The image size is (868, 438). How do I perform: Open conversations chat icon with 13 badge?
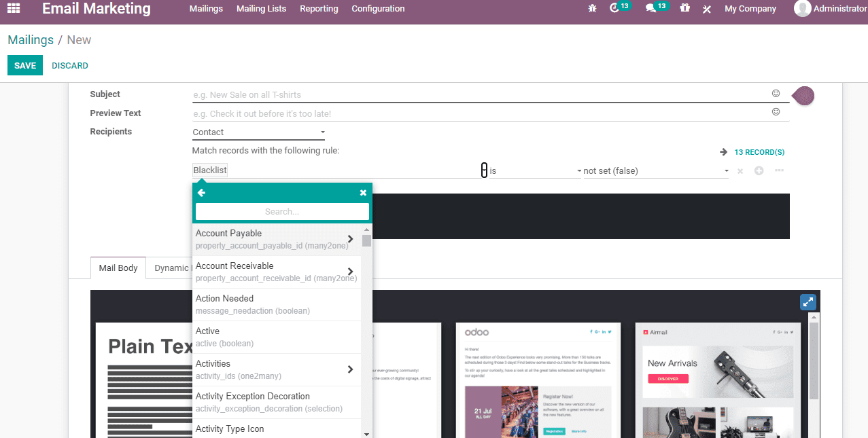(650, 9)
